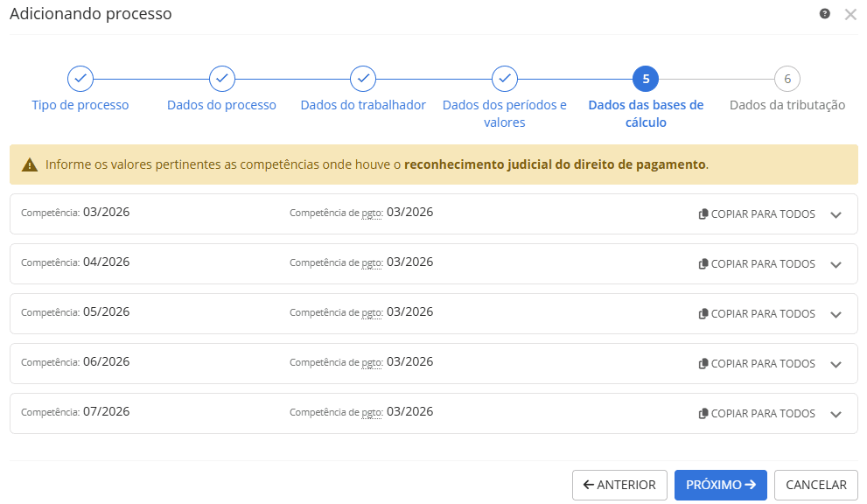Click the copy icon on the 03/2026 row
This screenshot has width=867, height=504.
[x=703, y=213]
